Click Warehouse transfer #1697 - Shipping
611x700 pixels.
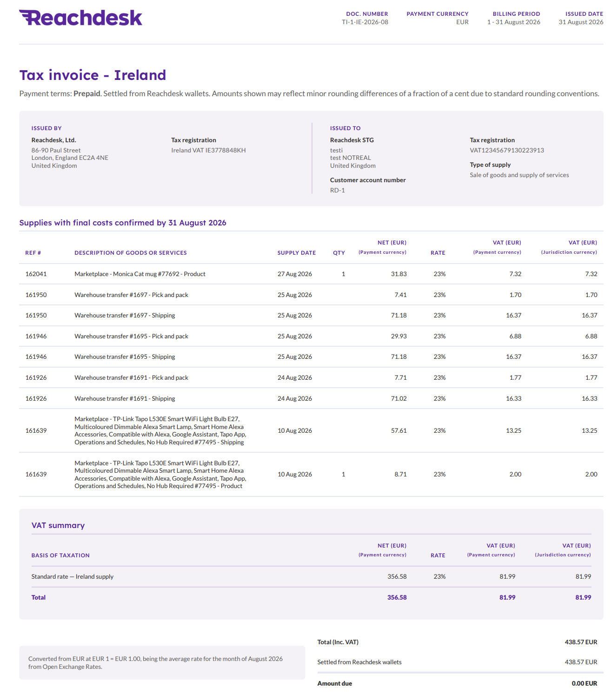125,315
